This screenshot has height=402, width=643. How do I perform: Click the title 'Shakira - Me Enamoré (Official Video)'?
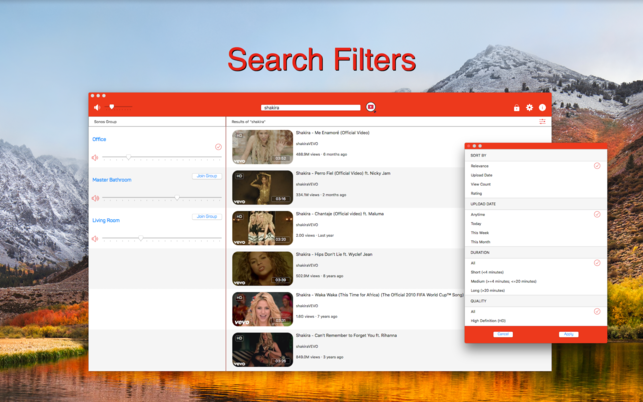333,133
